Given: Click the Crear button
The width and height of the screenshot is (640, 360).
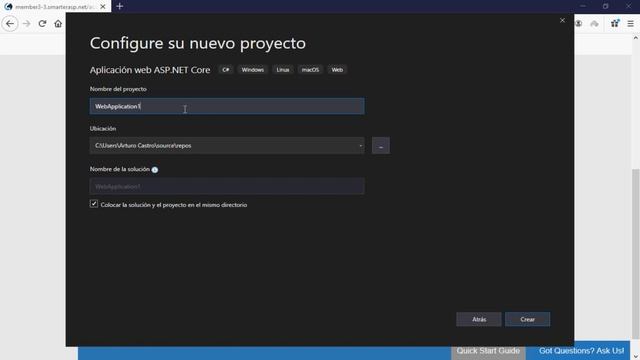Looking at the screenshot, I should point(527,319).
